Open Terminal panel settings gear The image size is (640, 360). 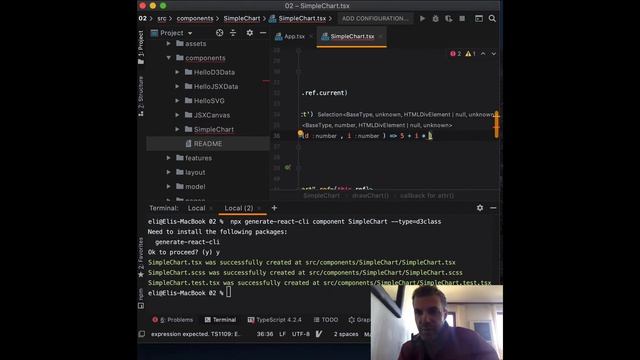(480, 208)
